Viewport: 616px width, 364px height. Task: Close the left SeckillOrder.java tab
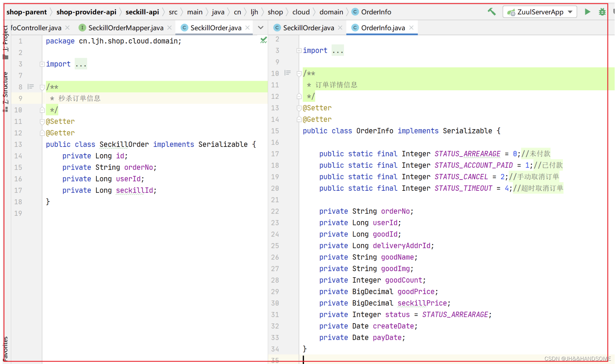tap(247, 28)
